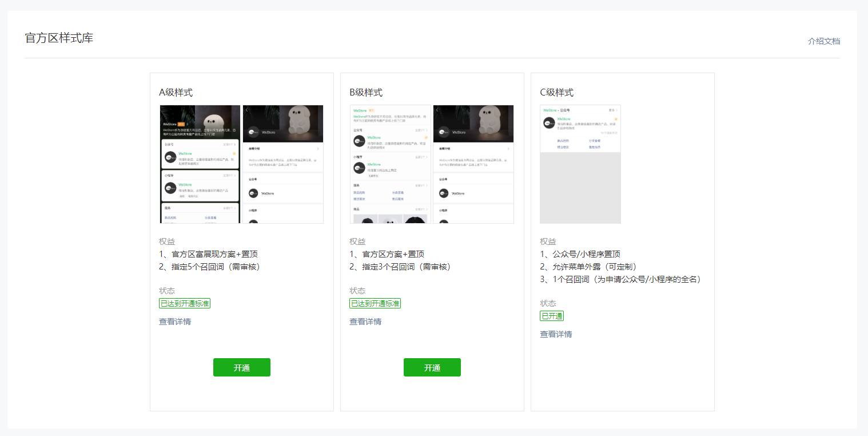Screen dimensions: 868x436
Task: Click 已达到开通标准 status tag in A级样式
Action: tap(185, 303)
